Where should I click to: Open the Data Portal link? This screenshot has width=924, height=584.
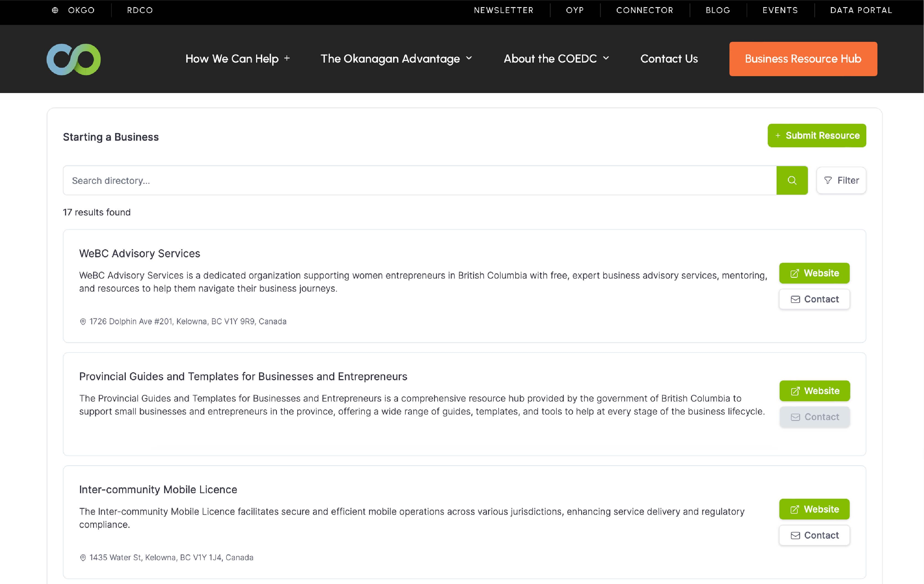(861, 10)
